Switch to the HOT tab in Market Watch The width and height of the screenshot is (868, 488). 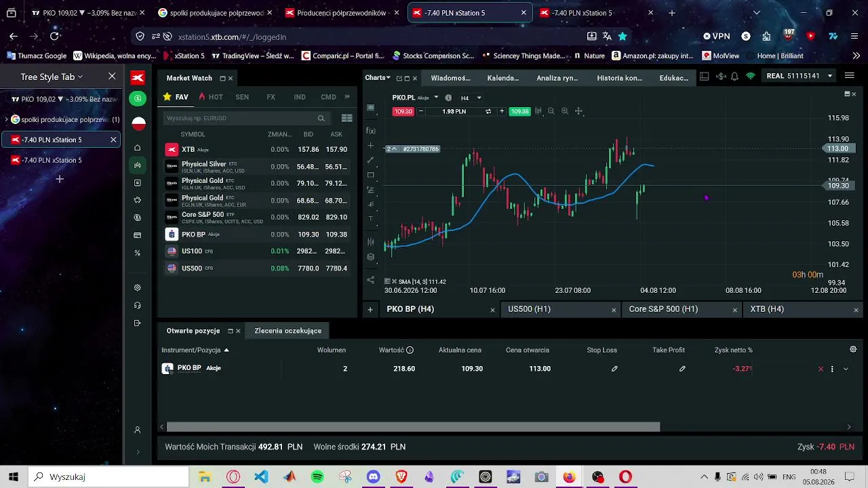(211, 97)
